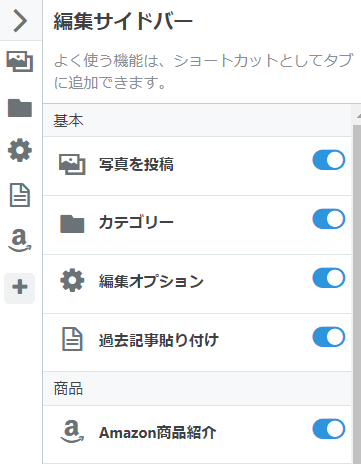361x464 pixels.
Task: Click the folder icon beside カテゴリー
Action: click(72, 223)
